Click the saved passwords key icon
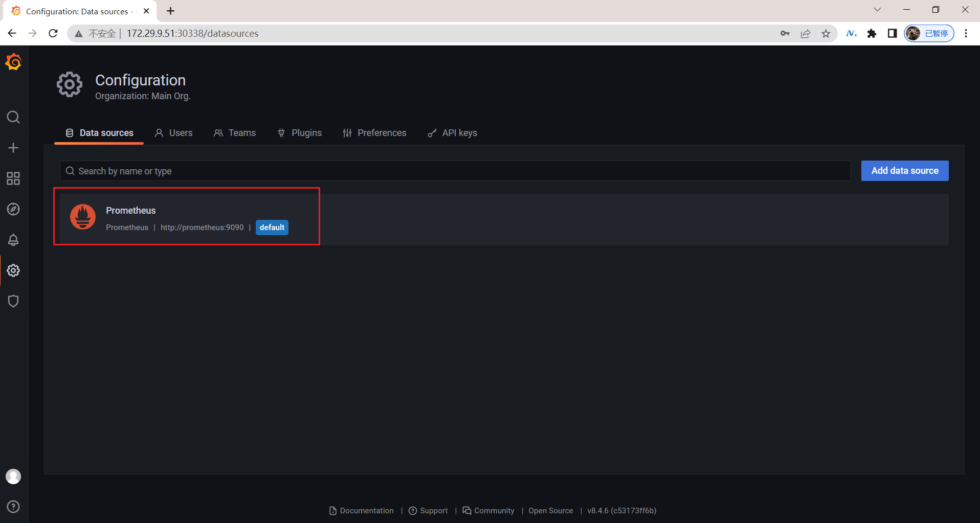The height and width of the screenshot is (523, 980). pyautogui.click(x=785, y=34)
